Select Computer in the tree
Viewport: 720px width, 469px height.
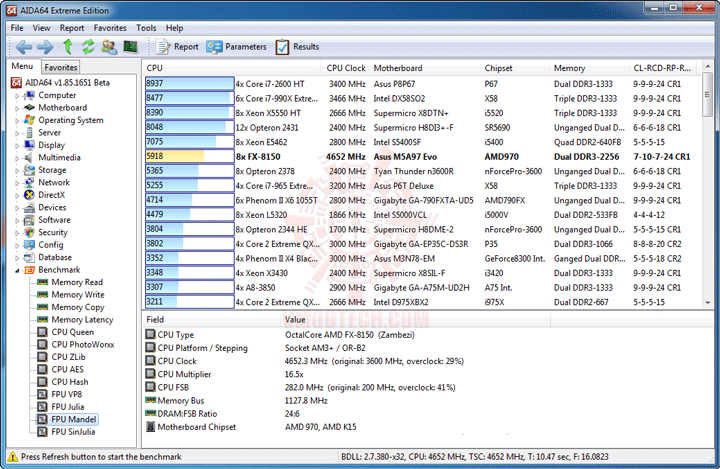(57, 95)
